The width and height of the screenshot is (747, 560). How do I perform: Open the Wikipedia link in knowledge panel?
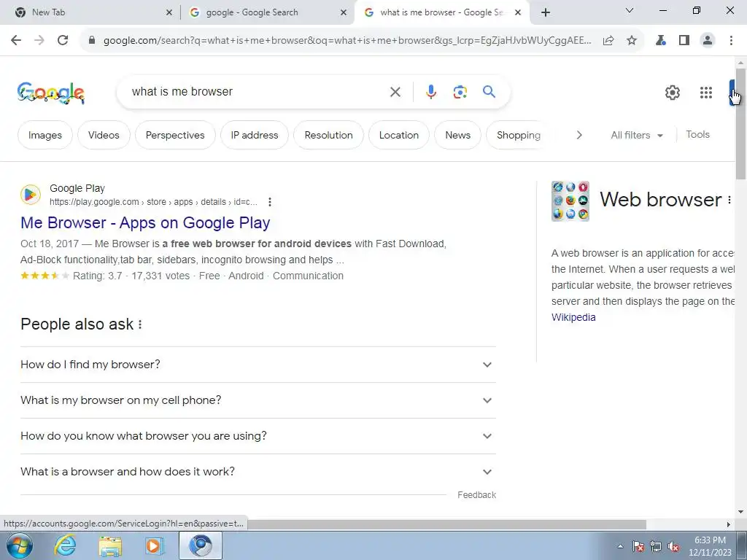(x=573, y=318)
